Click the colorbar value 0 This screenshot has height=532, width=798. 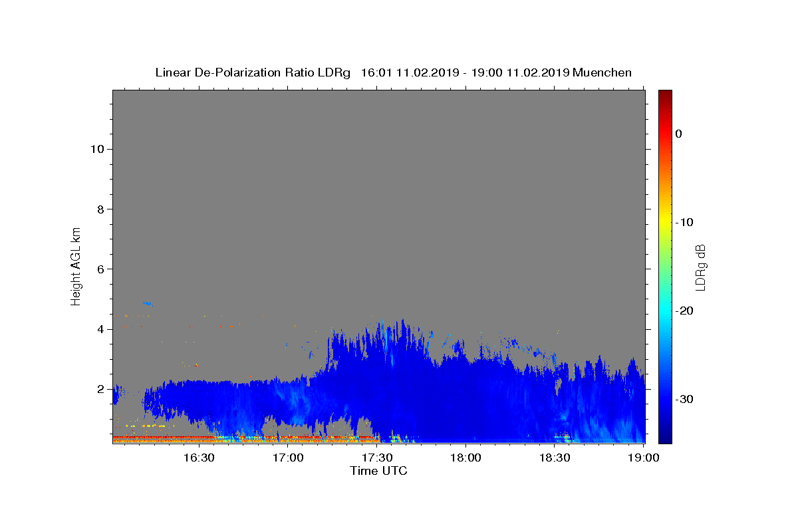click(679, 134)
